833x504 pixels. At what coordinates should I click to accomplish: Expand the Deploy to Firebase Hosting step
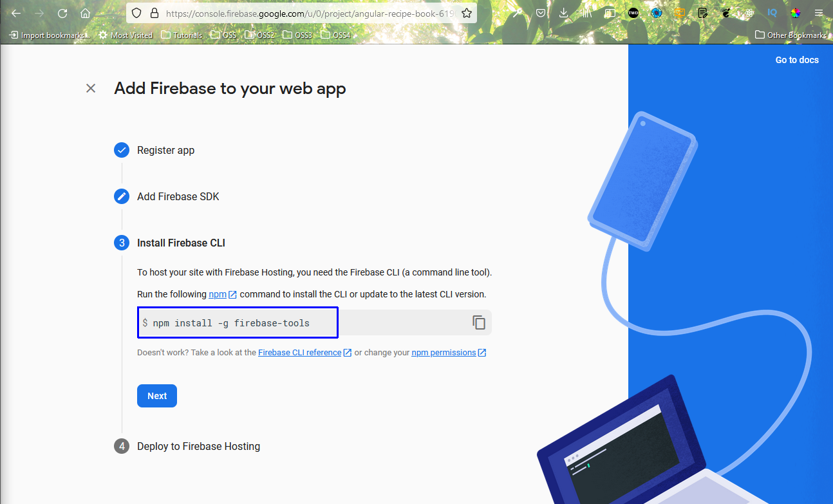coord(198,446)
